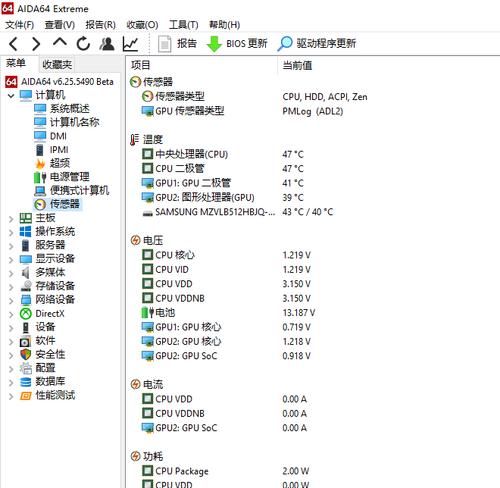This screenshot has height=488, width=500.
Task: Select AIDA64 v6.25.5490 Beta root item
Action: (59, 82)
